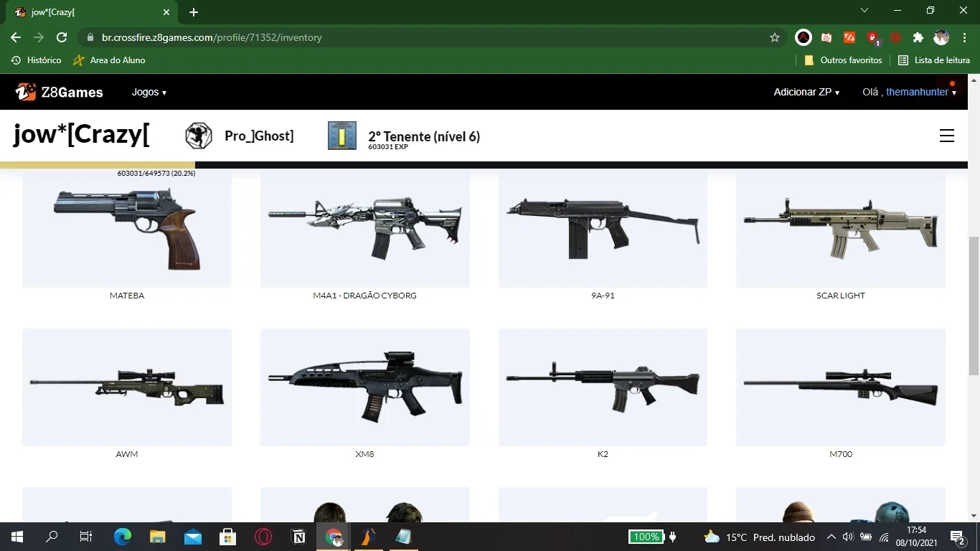This screenshot has height=551, width=980.
Task: Open Microsoft Edge from the taskbar
Action: 123,537
